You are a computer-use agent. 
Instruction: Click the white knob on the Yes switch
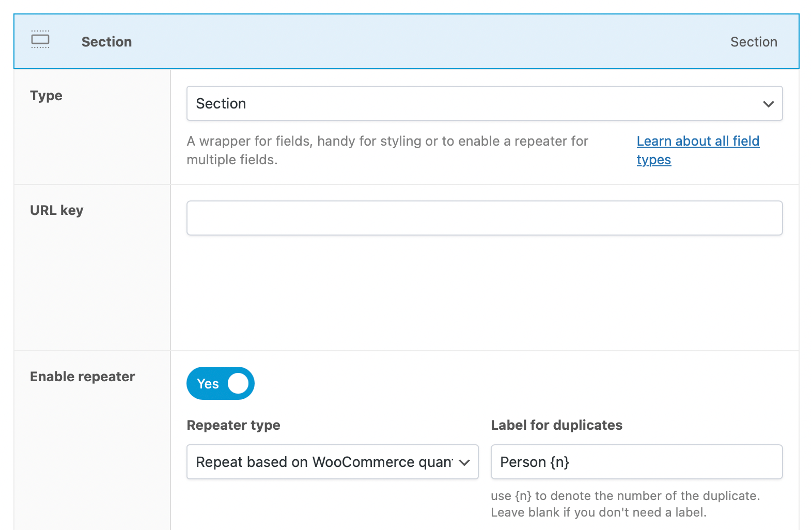click(238, 383)
